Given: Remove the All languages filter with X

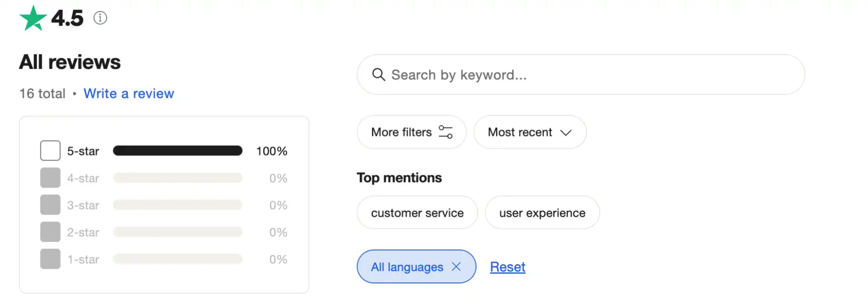Looking at the screenshot, I should click(456, 266).
